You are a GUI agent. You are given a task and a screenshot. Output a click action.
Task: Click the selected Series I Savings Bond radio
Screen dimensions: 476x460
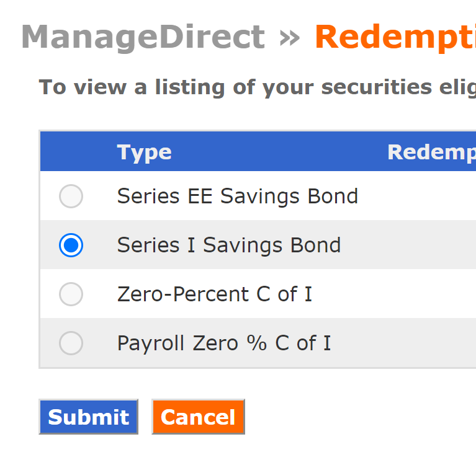(71, 245)
